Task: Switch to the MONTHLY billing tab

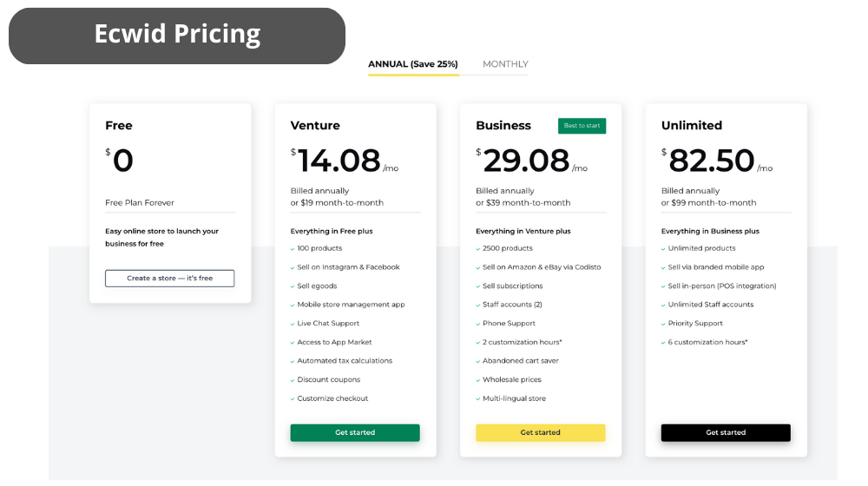Action: click(505, 64)
